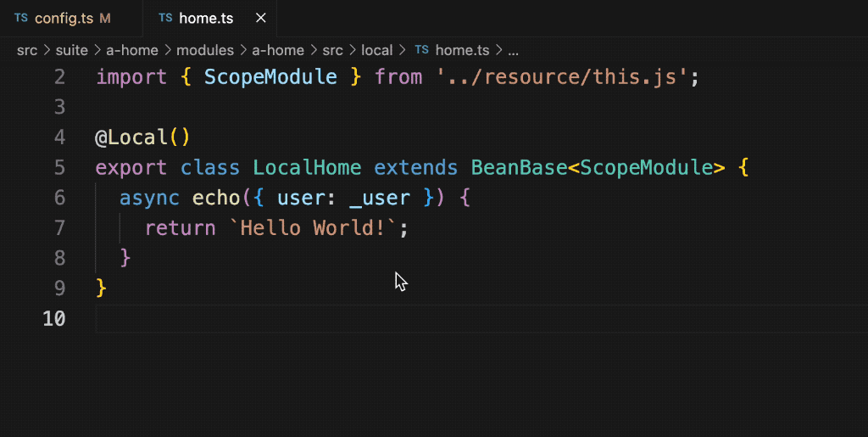The height and width of the screenshot is (437, 868).
Task: Click line number 5 in the gutter
Action: tap(60, 167)
